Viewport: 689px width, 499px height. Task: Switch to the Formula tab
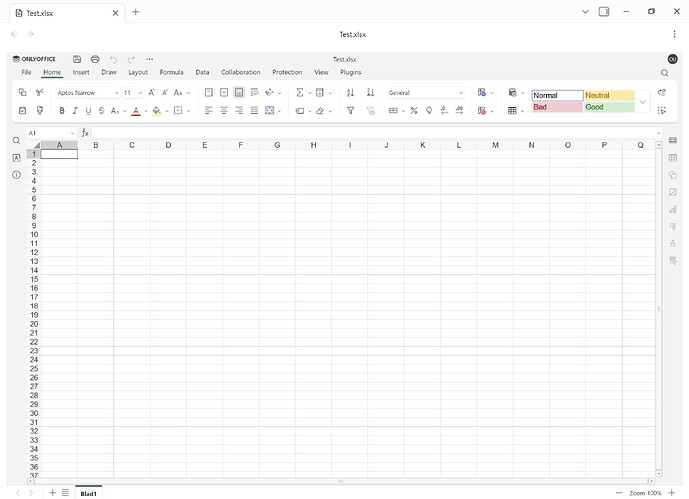(171, 72)
